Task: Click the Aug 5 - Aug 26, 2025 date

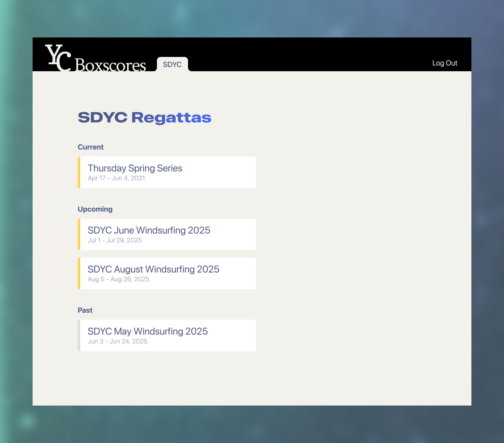Action: click(118, 279)
